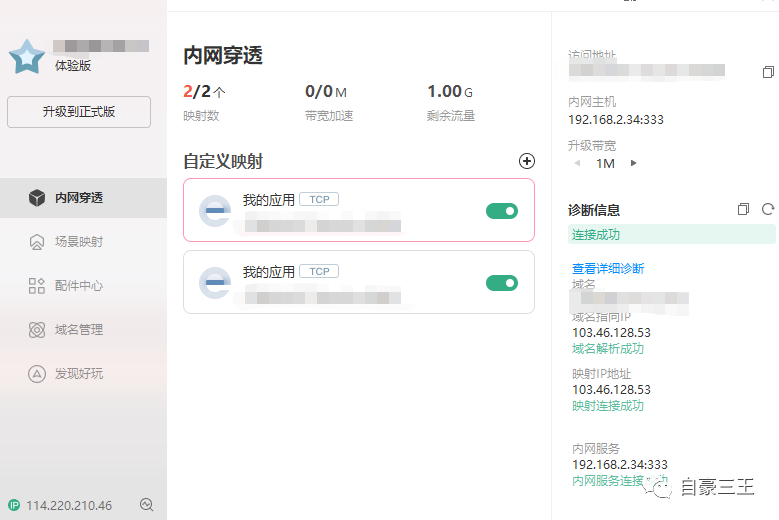Copy the diagnostic information
This screenshot has height=520, width=779.
pyautogui.click(x=743, y=209)
